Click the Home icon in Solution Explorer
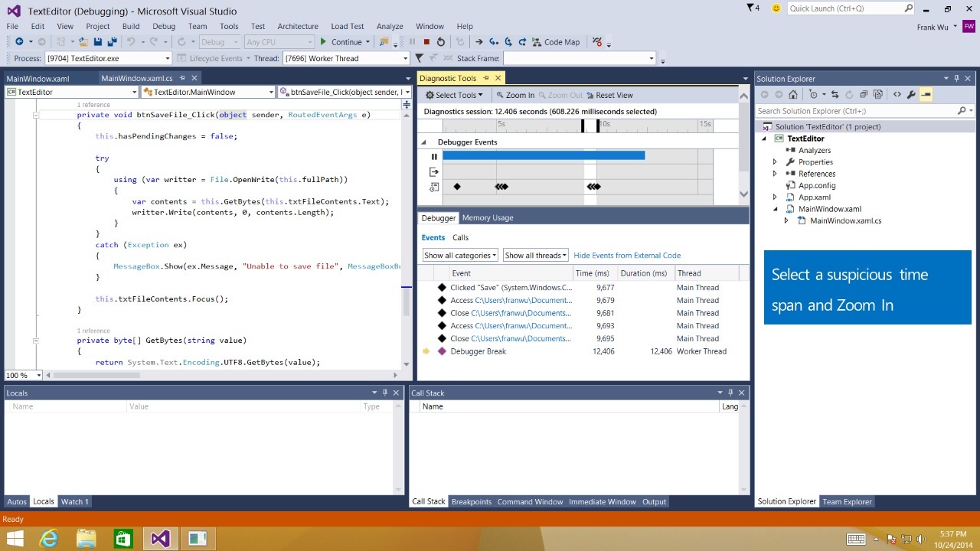This screenshot has width=980, height=551. [x=793, y=95]
